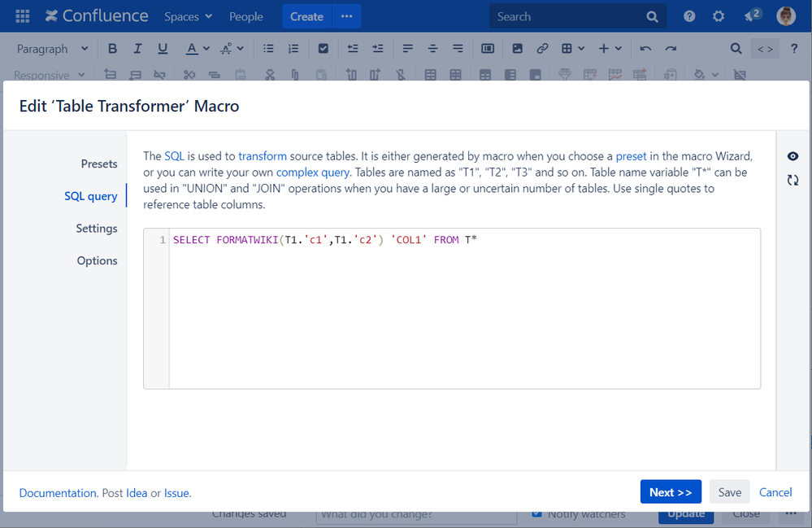The width and height of the screenshot is (812, 528).
Task: Align text left
Action: coord(407,49)
